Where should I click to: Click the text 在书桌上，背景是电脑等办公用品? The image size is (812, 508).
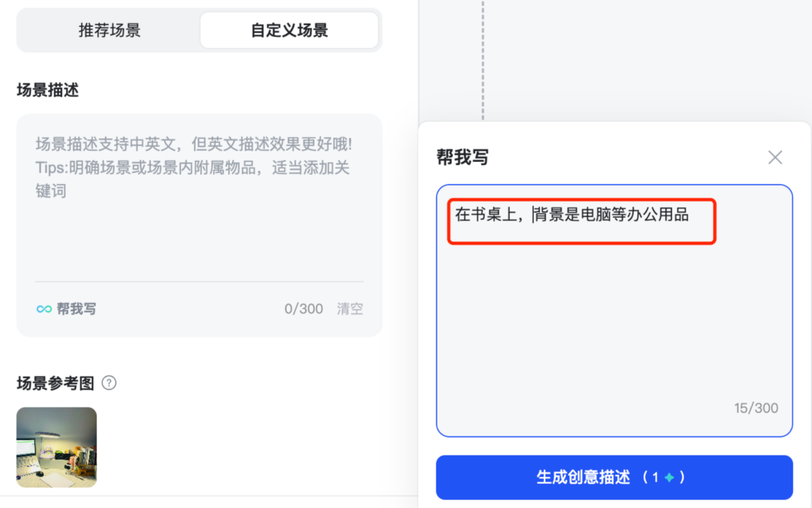[x=571, y=215]
